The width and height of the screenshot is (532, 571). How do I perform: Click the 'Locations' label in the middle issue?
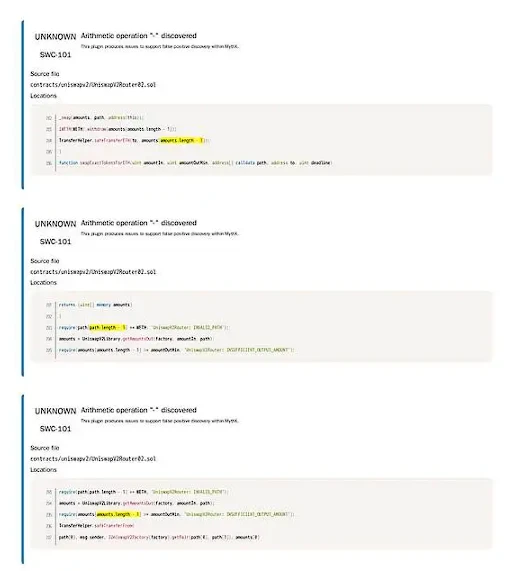coord(43,283)
